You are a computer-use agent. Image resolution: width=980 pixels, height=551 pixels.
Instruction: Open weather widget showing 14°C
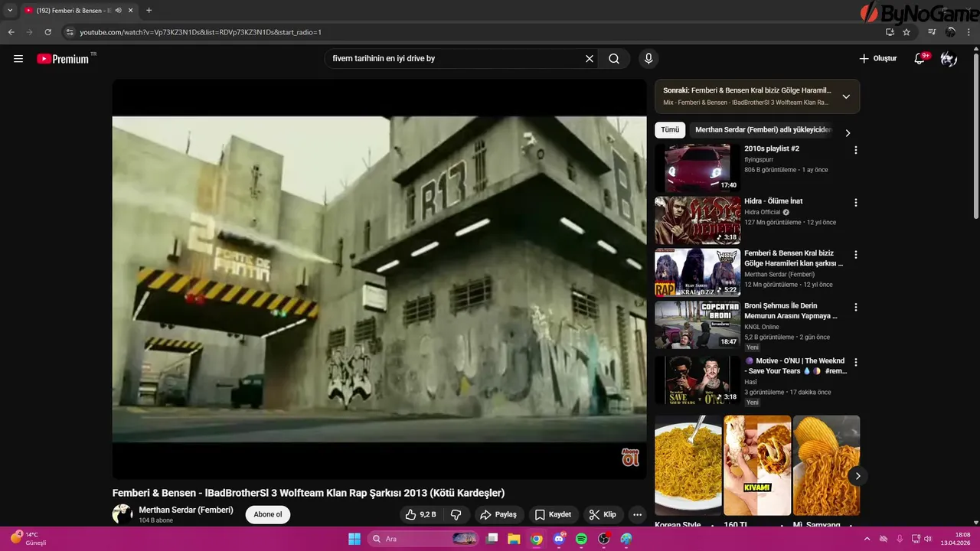(28, 538)
